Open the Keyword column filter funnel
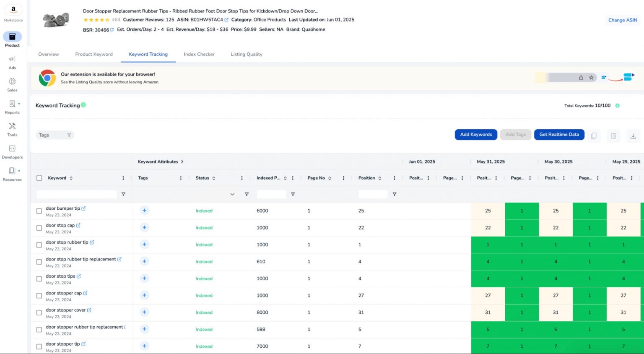Image resolution: width=644 pixels, height=354 pixels. click(x=123, y=194)
